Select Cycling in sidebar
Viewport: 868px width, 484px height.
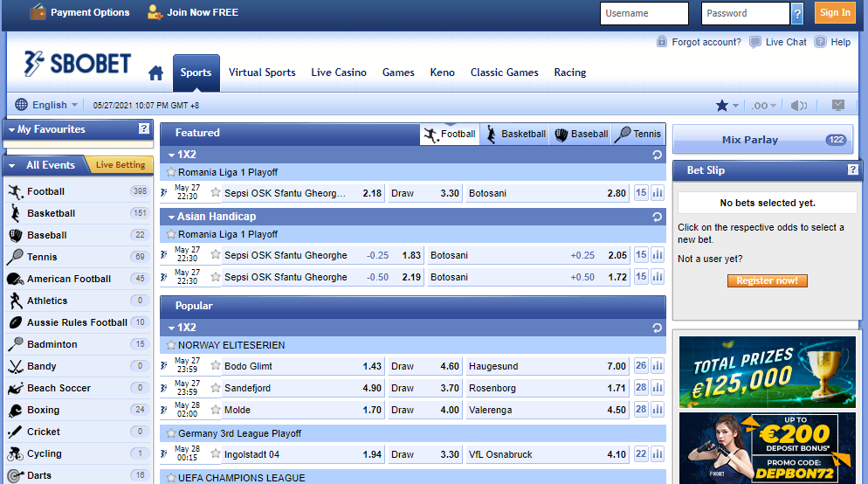[78, 453]
